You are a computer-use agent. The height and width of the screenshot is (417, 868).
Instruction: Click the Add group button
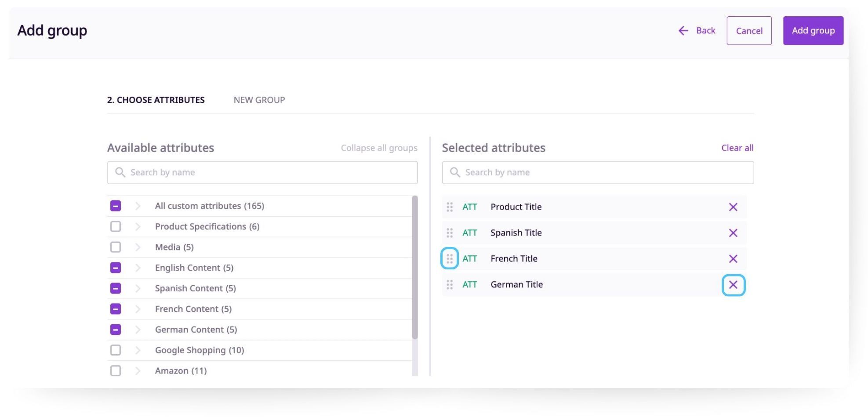coord(813,30)
